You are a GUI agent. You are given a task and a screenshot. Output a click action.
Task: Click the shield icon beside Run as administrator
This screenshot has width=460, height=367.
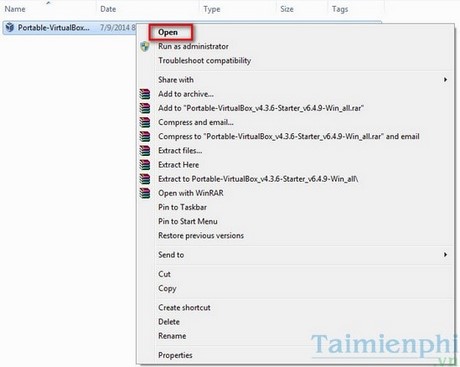[145, 46]
